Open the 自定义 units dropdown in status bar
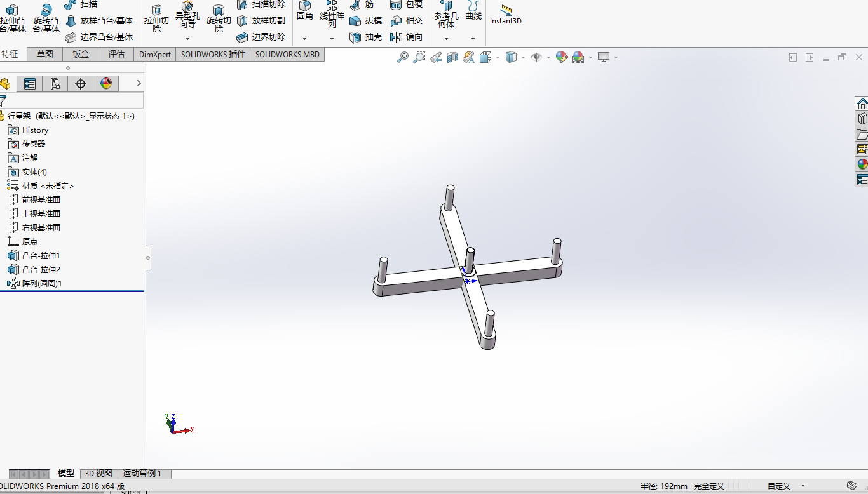The image size is (868, 494). (802, 486)
